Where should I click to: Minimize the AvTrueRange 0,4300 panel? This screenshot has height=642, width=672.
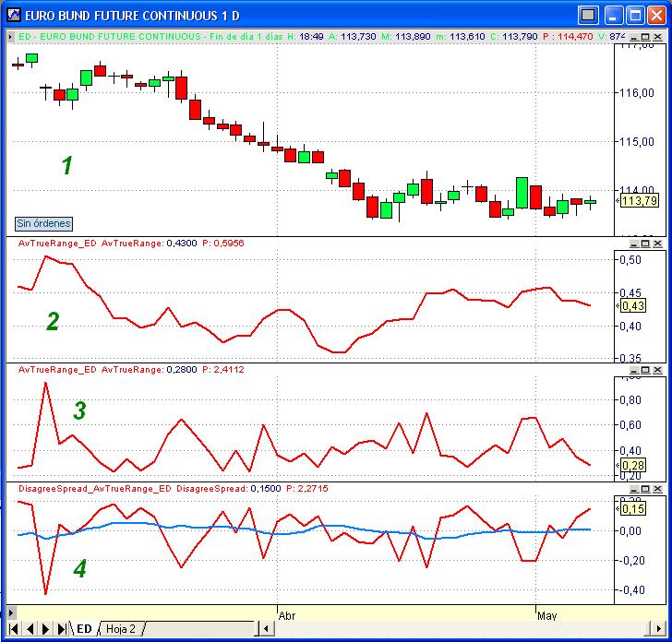635,244
